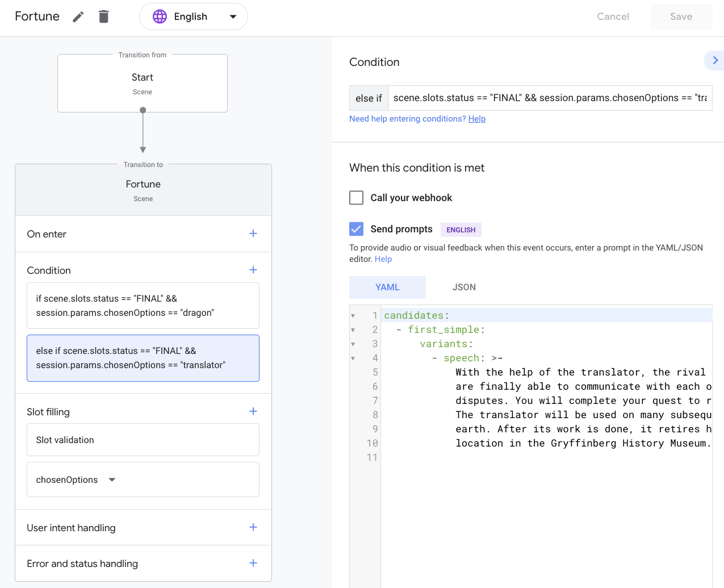
Task: Select the YAML tab
Action: 387,287
